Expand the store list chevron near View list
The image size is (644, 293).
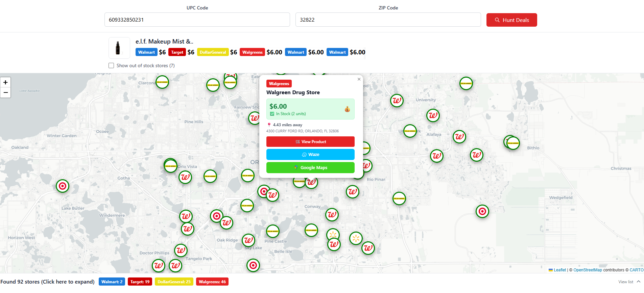click(639, 282)
